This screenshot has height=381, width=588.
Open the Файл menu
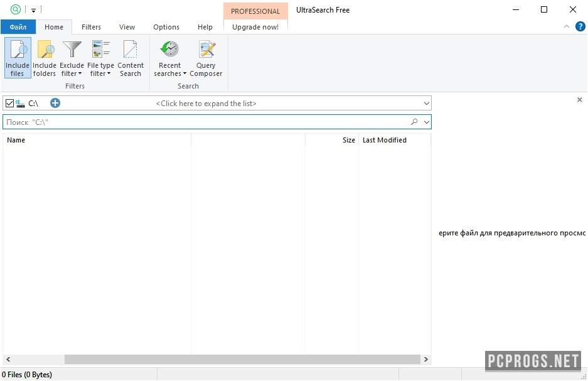tap(18, 27)
